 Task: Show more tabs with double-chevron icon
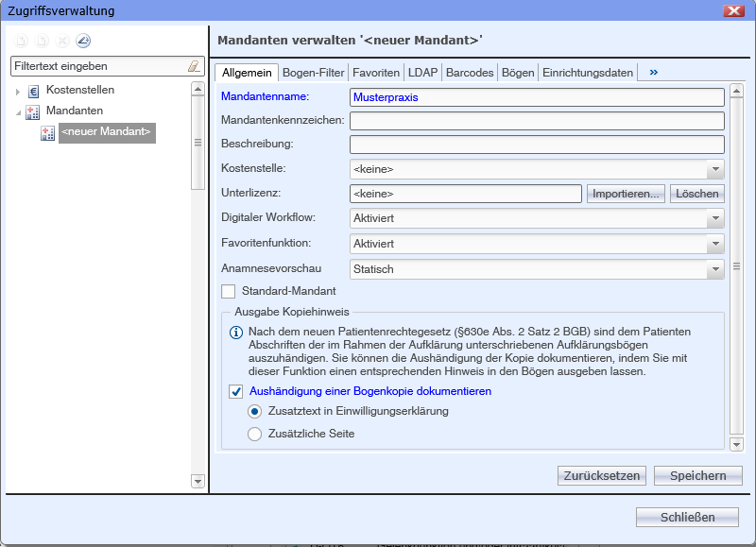tap(653, 72)
